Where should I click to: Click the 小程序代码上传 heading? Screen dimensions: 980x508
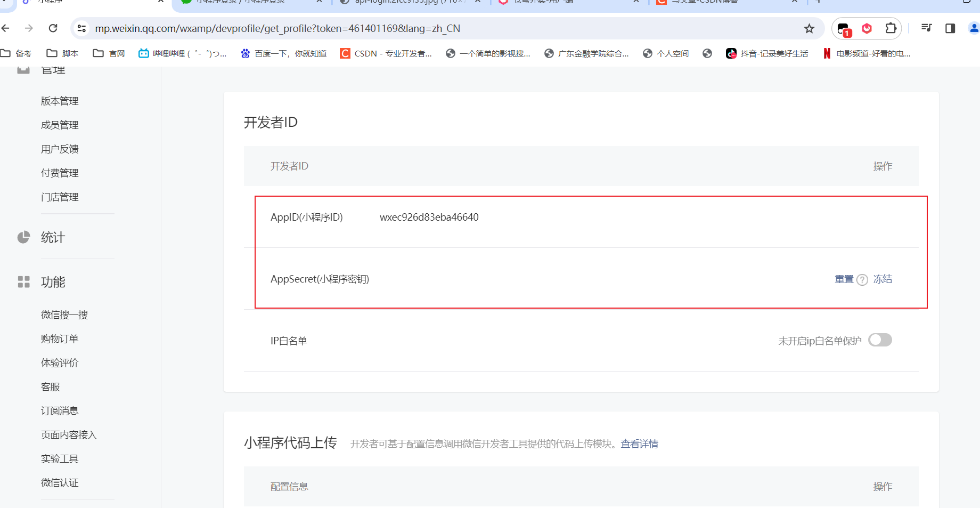(x=290, y=443)
